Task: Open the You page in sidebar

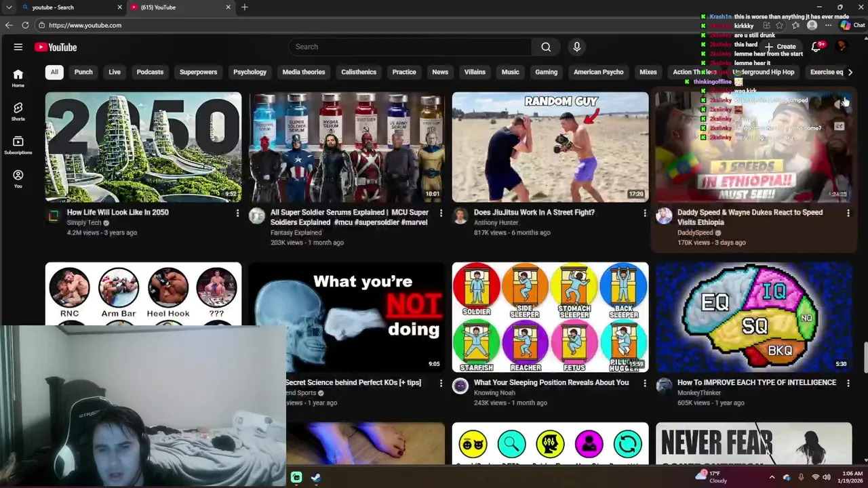Action: tap(18, 179)
